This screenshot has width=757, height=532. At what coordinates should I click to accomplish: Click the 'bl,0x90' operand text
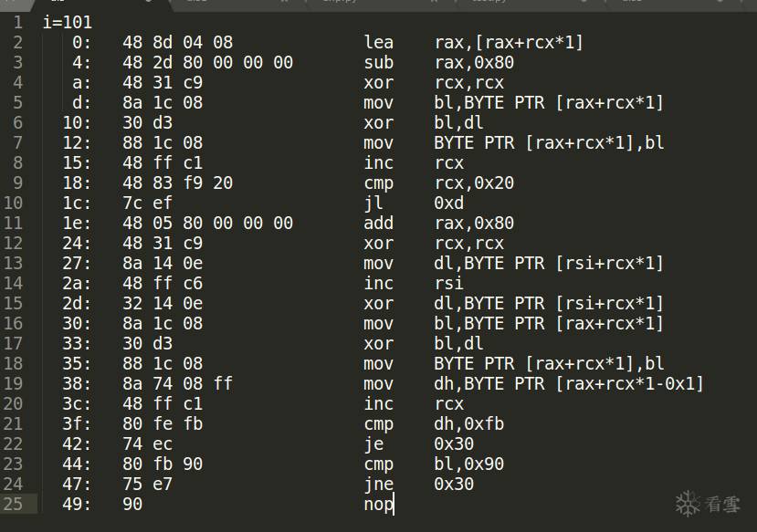pos(468,464)
